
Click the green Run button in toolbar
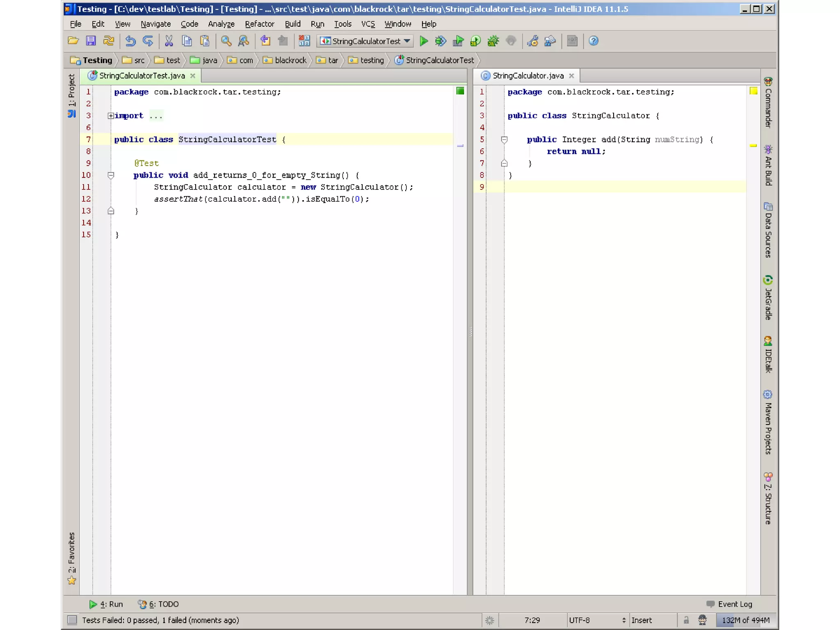point(424,41)
